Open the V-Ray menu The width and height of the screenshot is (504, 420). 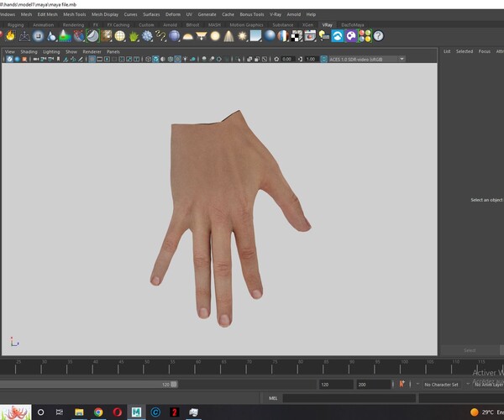[x=276, y=14]
